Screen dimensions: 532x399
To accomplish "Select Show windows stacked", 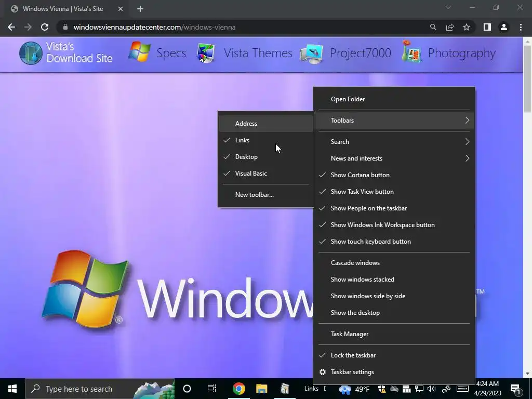I will pos(394,280).
